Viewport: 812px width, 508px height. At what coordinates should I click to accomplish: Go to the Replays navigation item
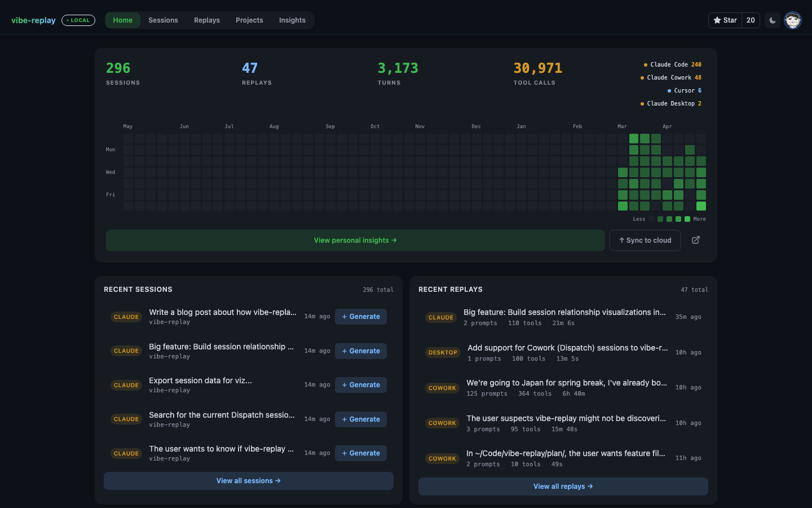coord(206,20)
